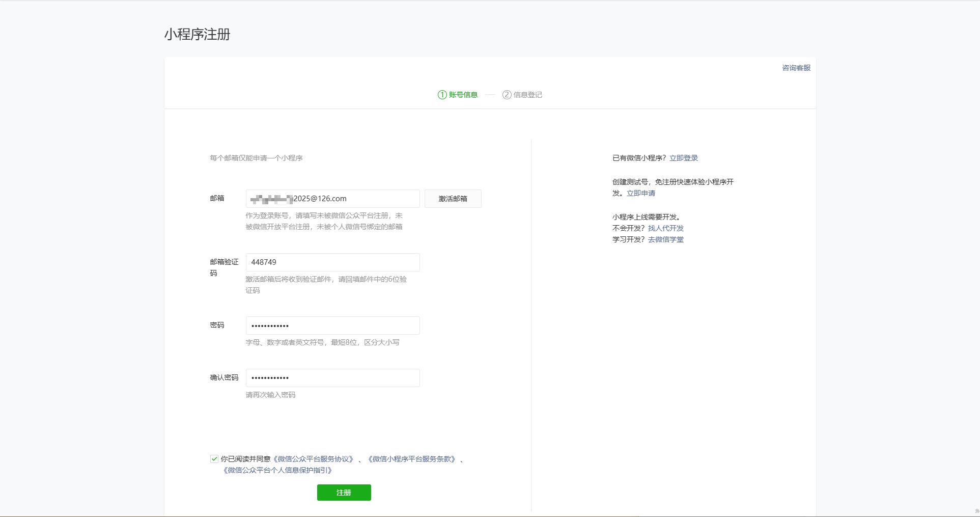Image resolution: width=980 pixels, height=517 pixels.
Task: Click the 小程序注册 page title
Action: [198, 34]
